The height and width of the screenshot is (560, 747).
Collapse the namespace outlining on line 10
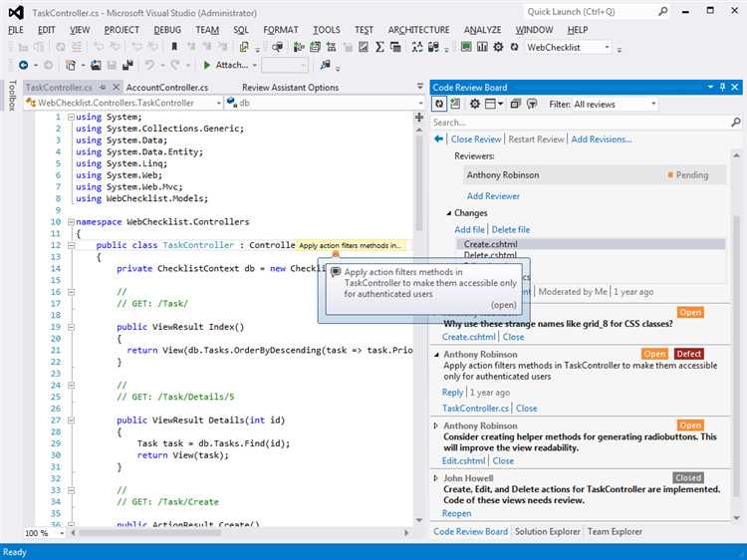tap(71, 221)
